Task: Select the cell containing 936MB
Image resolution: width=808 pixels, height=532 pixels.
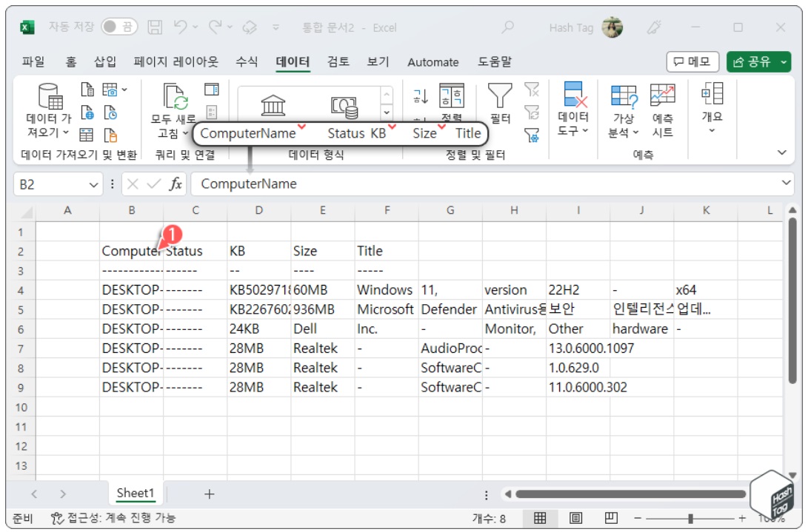Action: (x=323, y=309)
